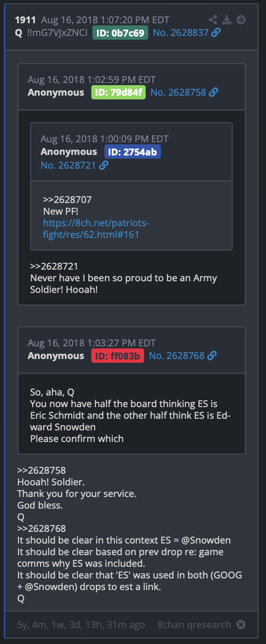
Task: Click the Q tripcode !!mG7VJxZNCI
Action: 57,33
